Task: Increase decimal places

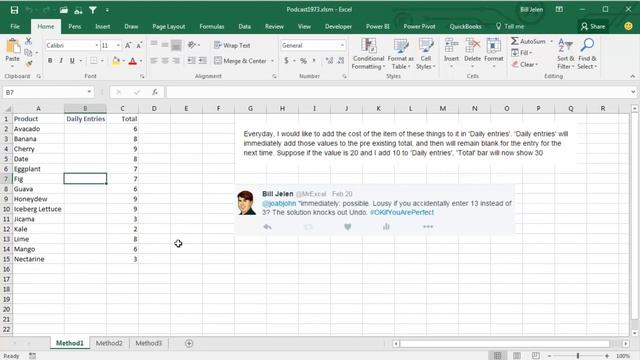Action: point(329,61)
